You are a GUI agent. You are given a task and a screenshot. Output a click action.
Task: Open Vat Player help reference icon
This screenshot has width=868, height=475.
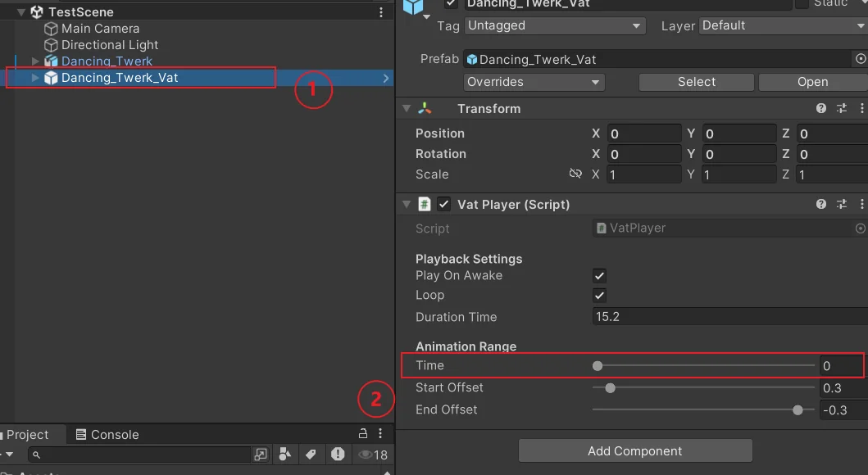pyautogui.click(x=821, y=204)
